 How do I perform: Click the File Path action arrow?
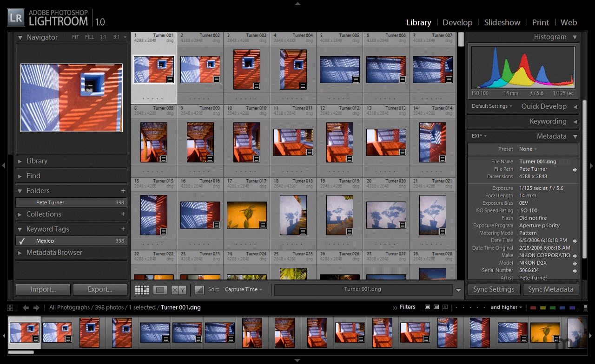click(x=575, y=169)
